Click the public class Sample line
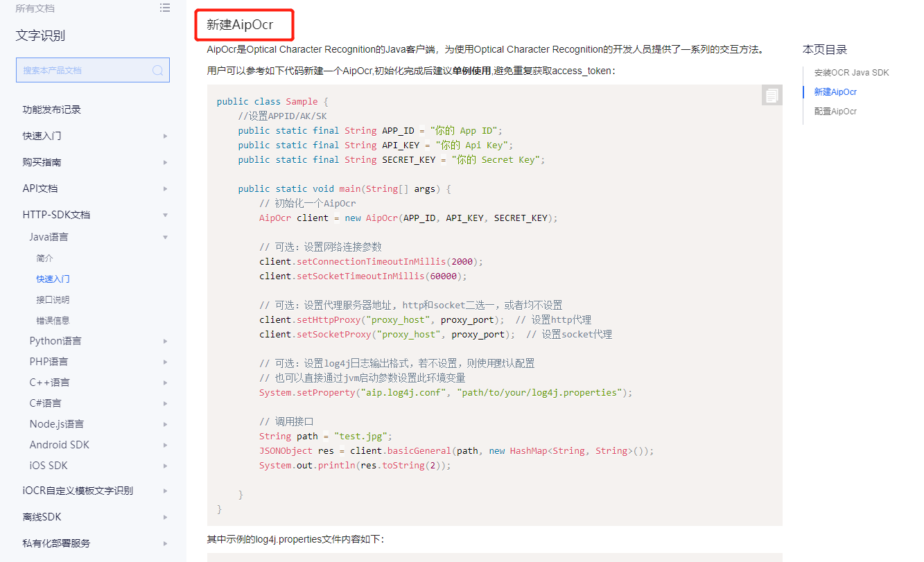924x562 pixels. point(272,102)
